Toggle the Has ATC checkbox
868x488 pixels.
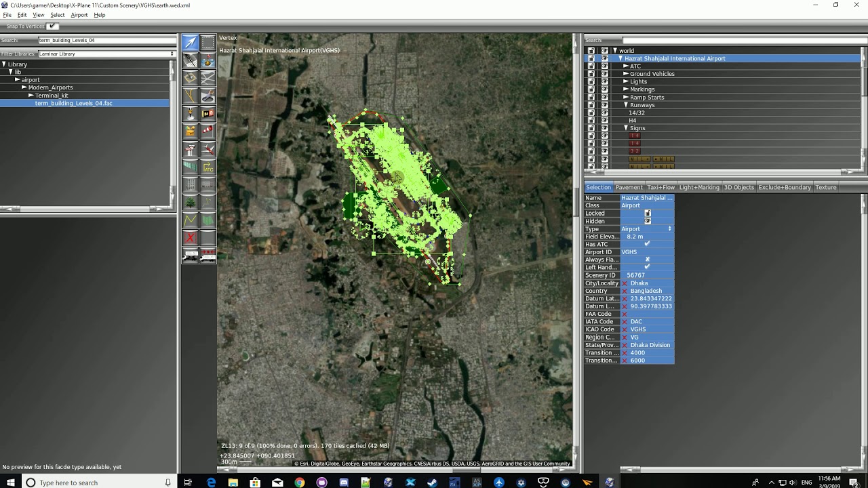tap(648, 244)
